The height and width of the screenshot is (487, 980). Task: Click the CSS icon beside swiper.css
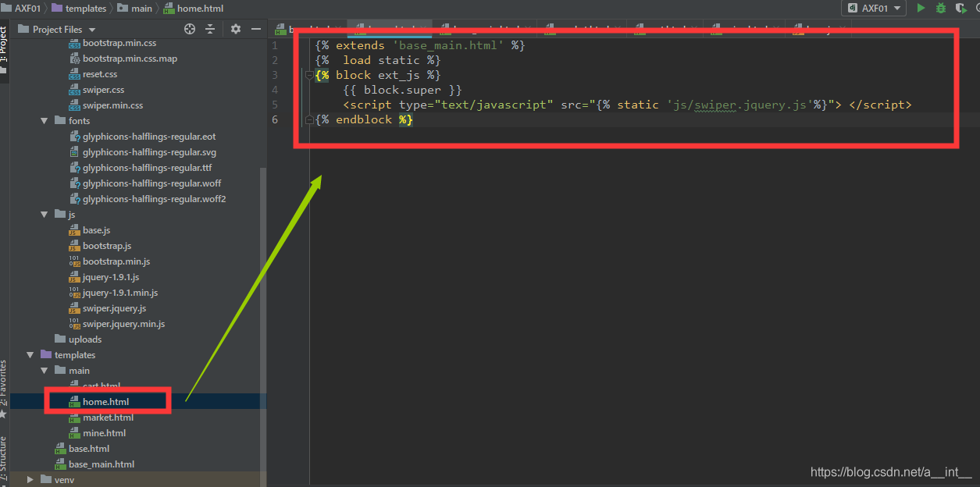[x=74, y=90]
